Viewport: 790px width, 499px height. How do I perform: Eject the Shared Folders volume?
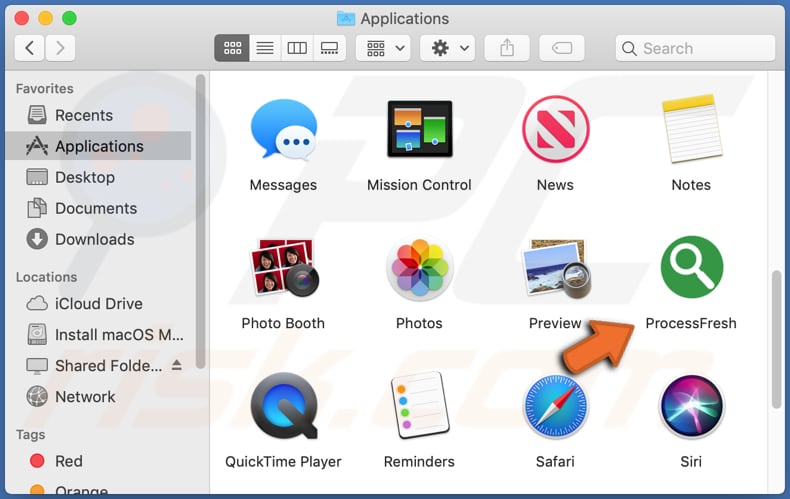tap(176, 365)
